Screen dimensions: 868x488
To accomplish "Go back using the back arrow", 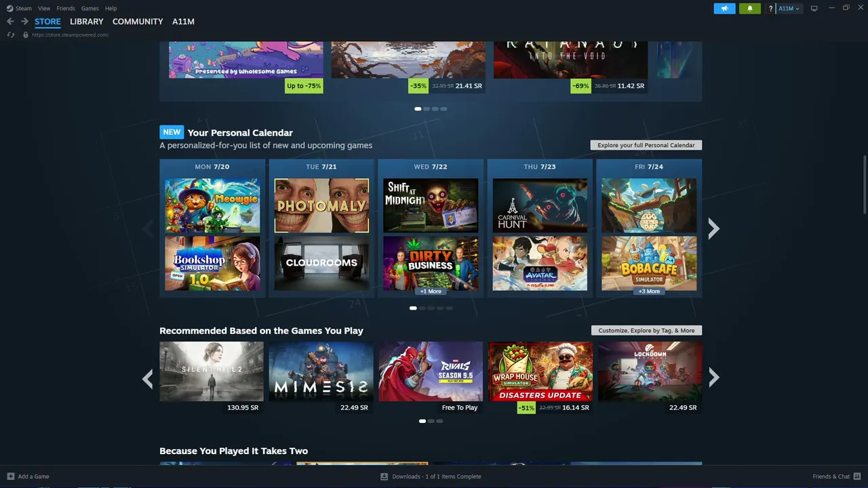I will [10, 22].
